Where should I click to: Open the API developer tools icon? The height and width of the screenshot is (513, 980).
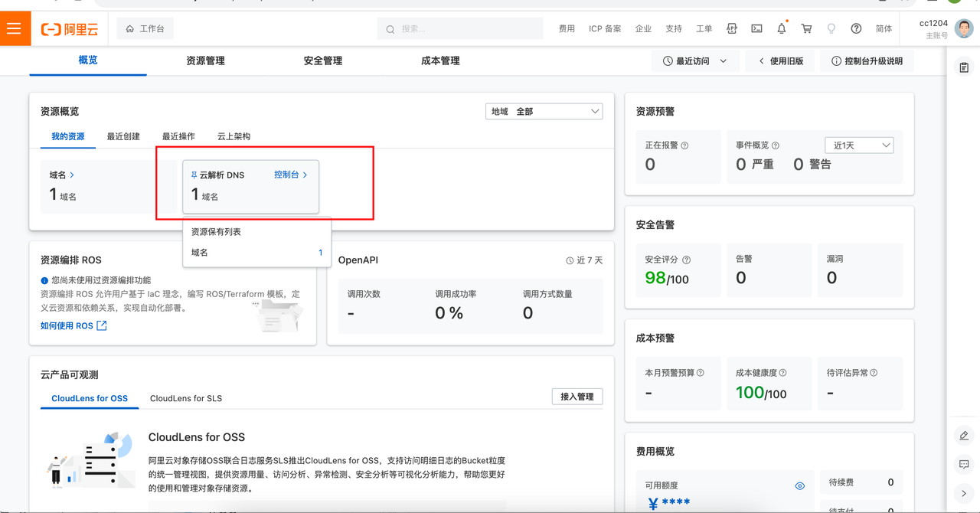pos(732,29)
